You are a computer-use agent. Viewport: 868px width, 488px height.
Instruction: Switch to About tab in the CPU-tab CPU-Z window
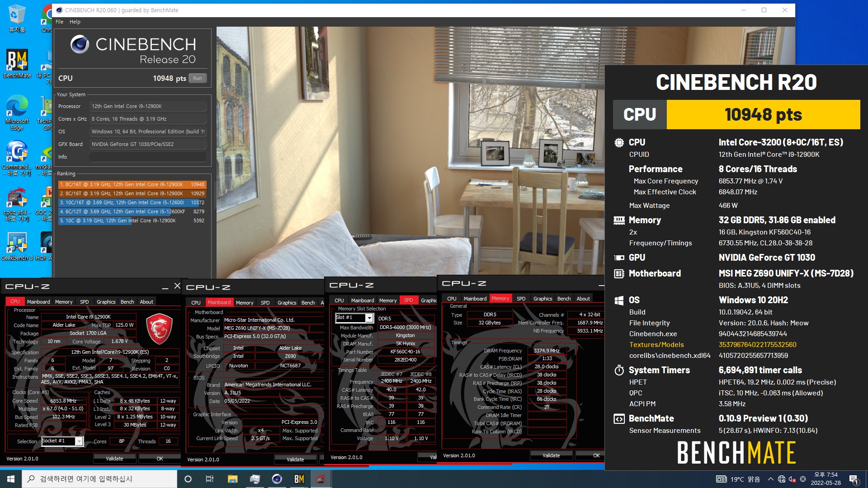pos(146,301)
